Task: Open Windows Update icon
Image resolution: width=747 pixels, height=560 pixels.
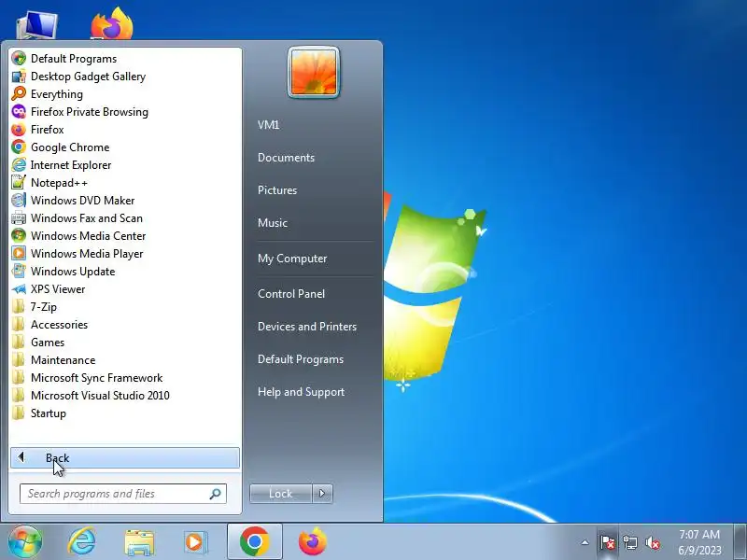Action: coord(19,271)
